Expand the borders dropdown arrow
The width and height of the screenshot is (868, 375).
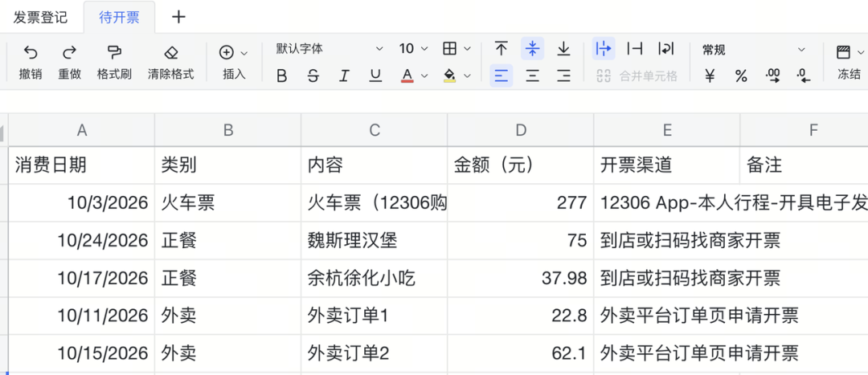(467, 49)
